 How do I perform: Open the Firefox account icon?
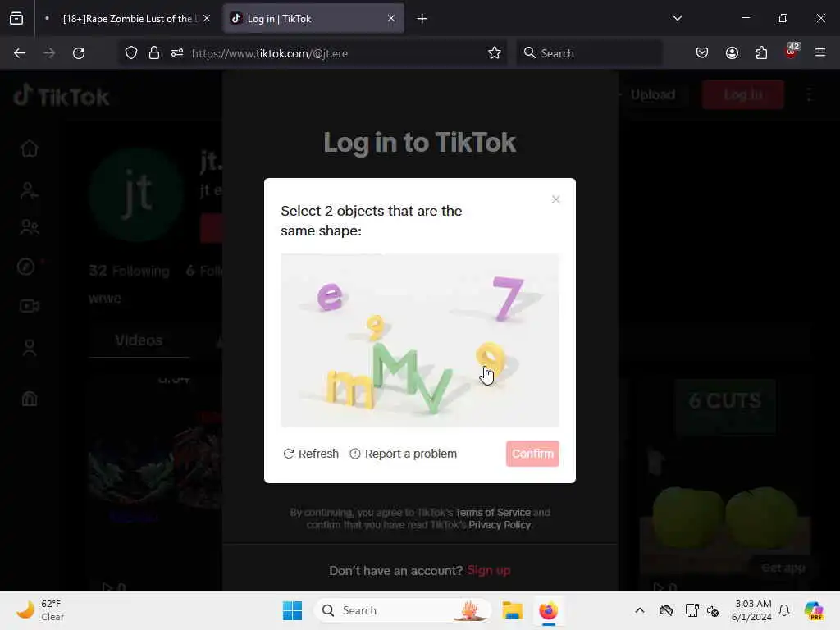pyautogui.click(x=732, y=53)
